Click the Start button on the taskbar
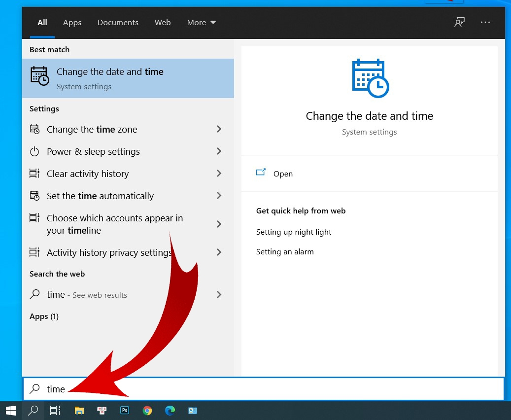This screenshot has height=420, width=511. point(11,411)
